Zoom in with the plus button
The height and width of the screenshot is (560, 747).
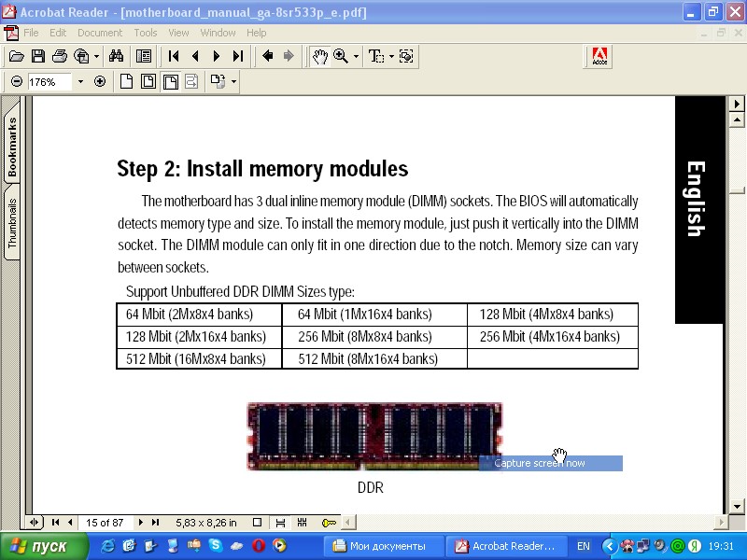click(x=100, y=81)
